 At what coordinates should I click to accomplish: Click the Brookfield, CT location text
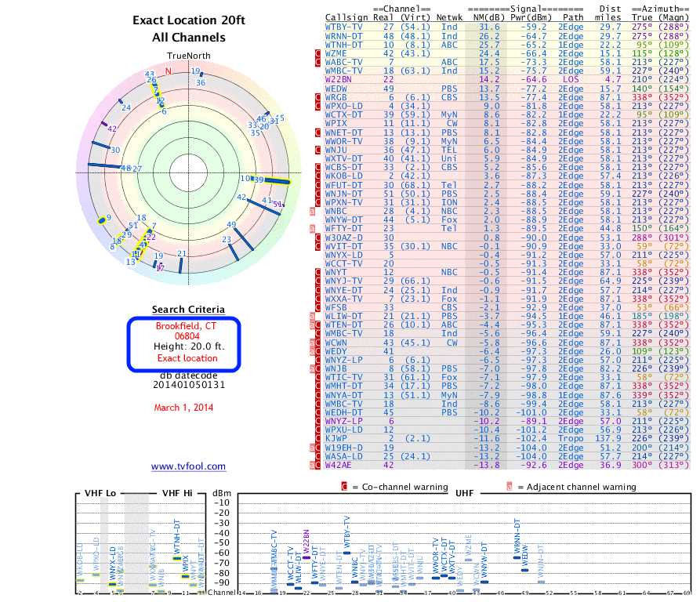tap(187, 325)
